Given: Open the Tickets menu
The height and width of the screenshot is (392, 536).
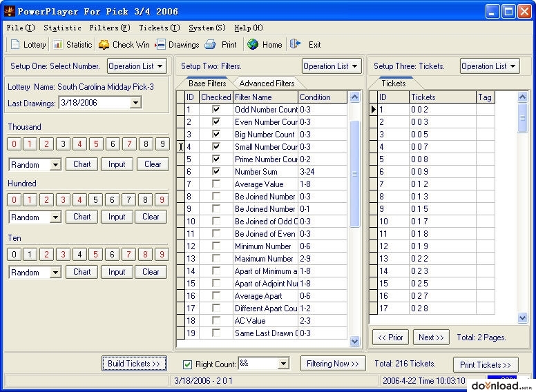Looking at the screenshot, I should (160, 28).
